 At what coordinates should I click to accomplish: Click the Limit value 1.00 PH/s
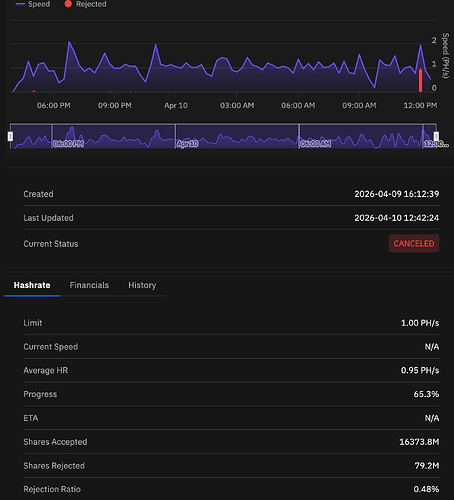420,323
